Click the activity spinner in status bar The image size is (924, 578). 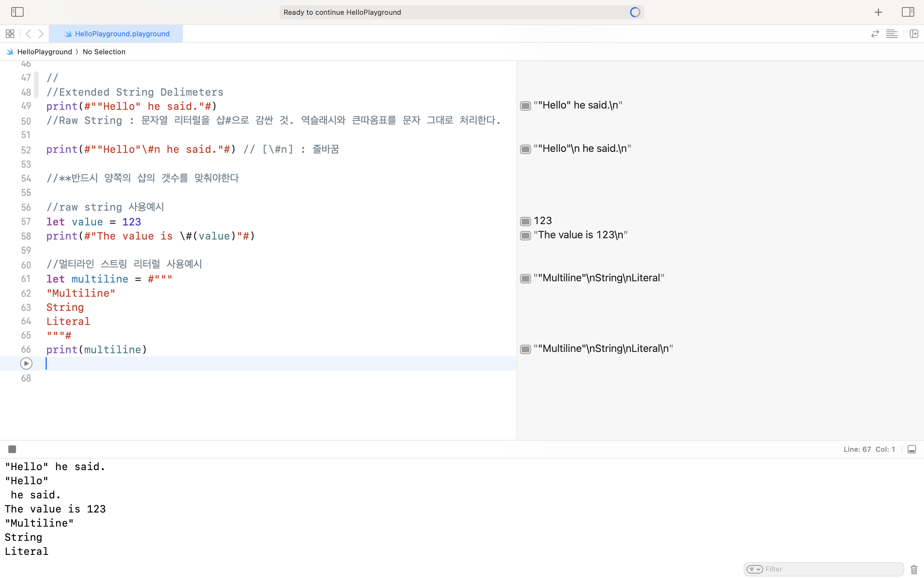pyautogui.click(x=635, y=12)
